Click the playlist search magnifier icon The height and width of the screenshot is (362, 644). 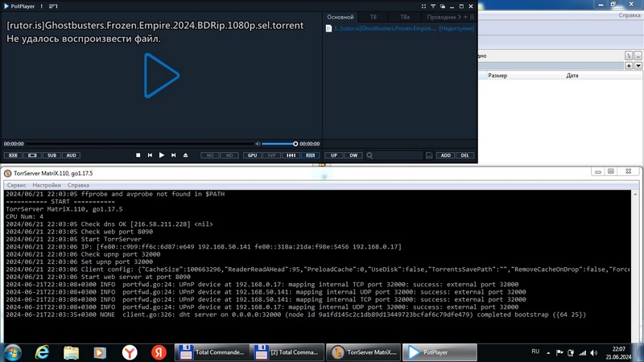[x=369, y=155]
